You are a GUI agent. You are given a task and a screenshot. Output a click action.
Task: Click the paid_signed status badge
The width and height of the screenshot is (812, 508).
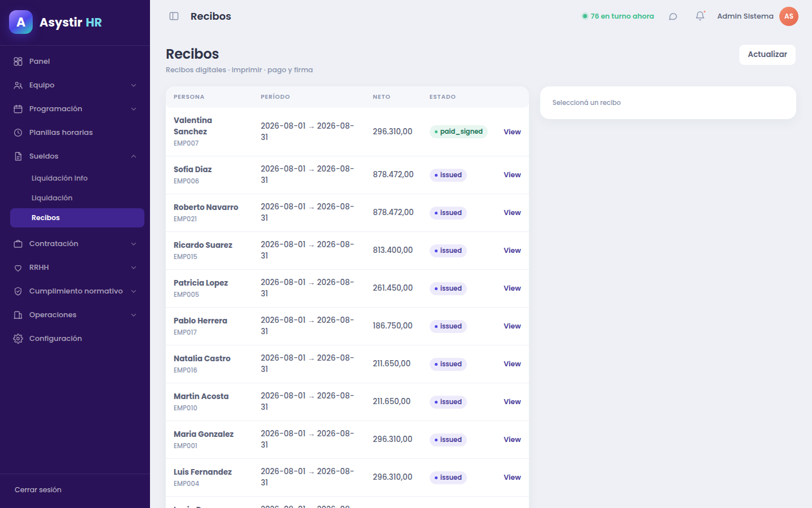[x=458, y=132]
